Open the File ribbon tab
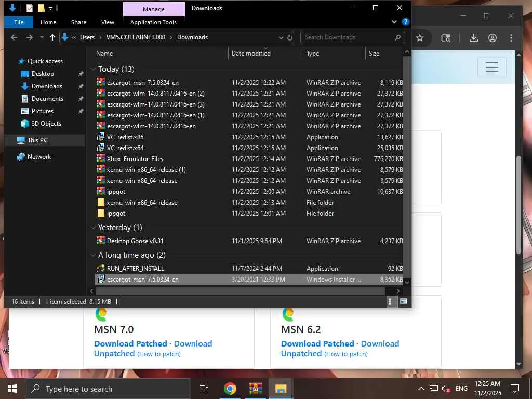Screen dimensions: 532x399 click(x=19, y=22)
